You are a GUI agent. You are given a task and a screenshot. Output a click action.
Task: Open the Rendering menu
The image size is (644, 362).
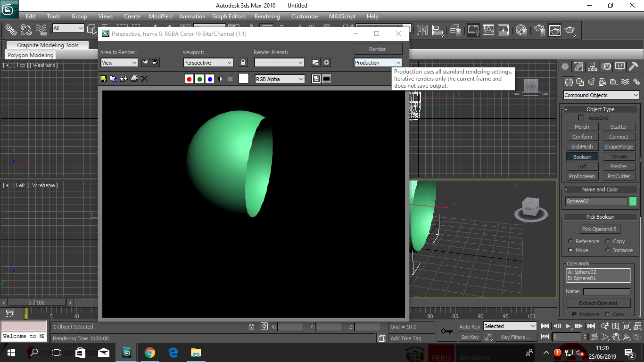[267, 16]
